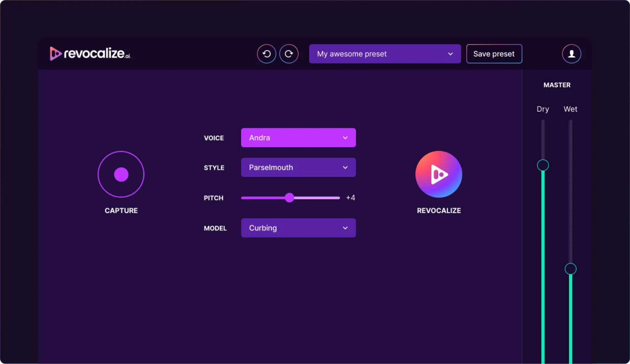
Task: Click the Pitch slider handle
Action: coord(290,198)
